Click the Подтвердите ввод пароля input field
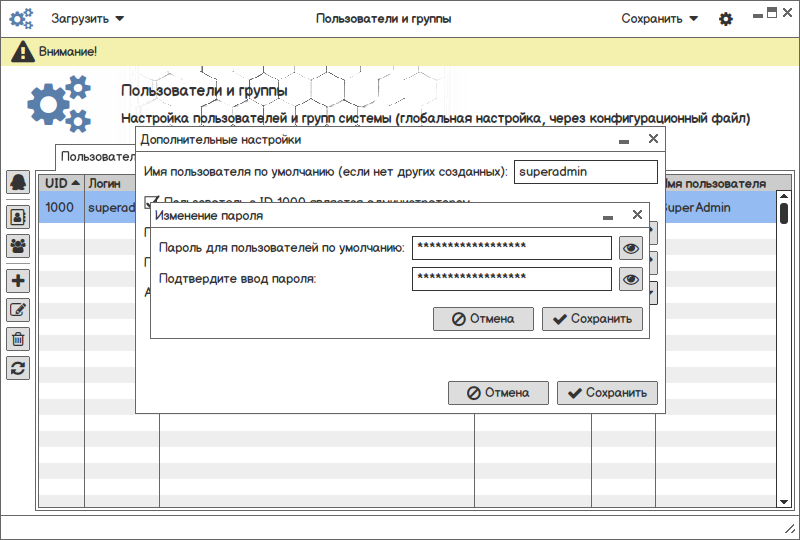This screenshot has width=800, height=540. [x=511, y=279]
